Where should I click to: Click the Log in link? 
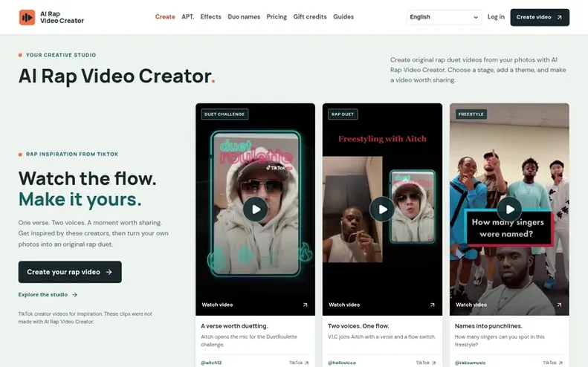[x=496, y=17]
